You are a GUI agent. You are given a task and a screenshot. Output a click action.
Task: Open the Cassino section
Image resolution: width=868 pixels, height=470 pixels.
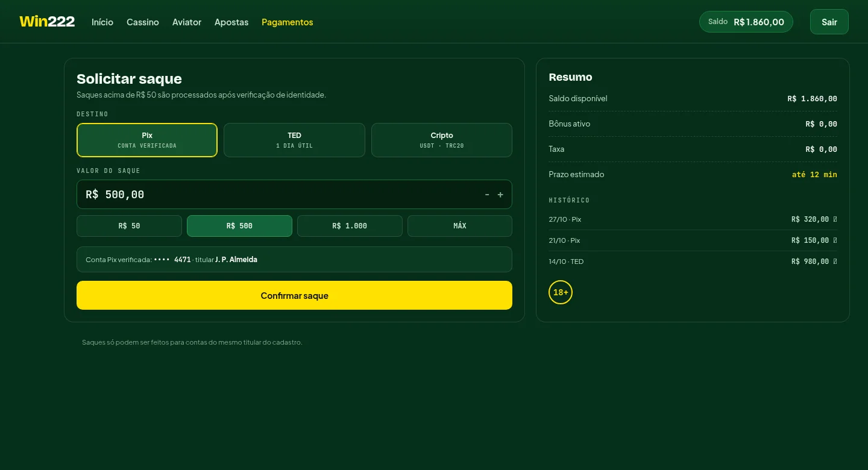(x=143, y=22)
